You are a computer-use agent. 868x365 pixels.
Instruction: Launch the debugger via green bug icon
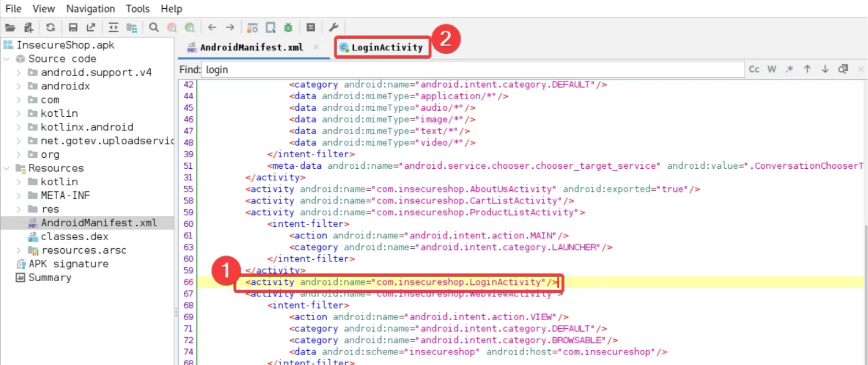click(288, 27)
